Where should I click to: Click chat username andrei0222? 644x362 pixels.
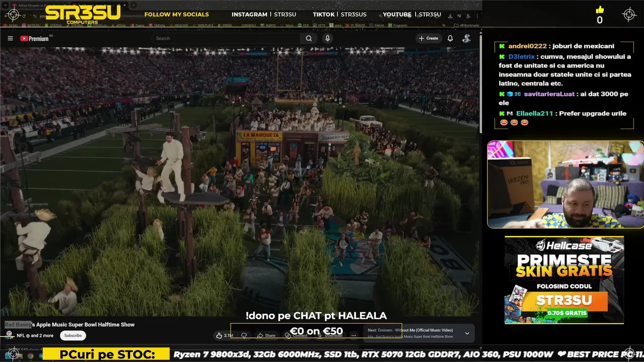point(527,46)
